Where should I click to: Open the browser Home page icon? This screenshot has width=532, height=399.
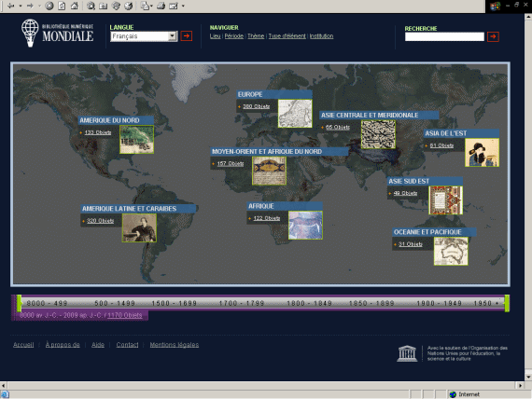[x=75, y=6]
